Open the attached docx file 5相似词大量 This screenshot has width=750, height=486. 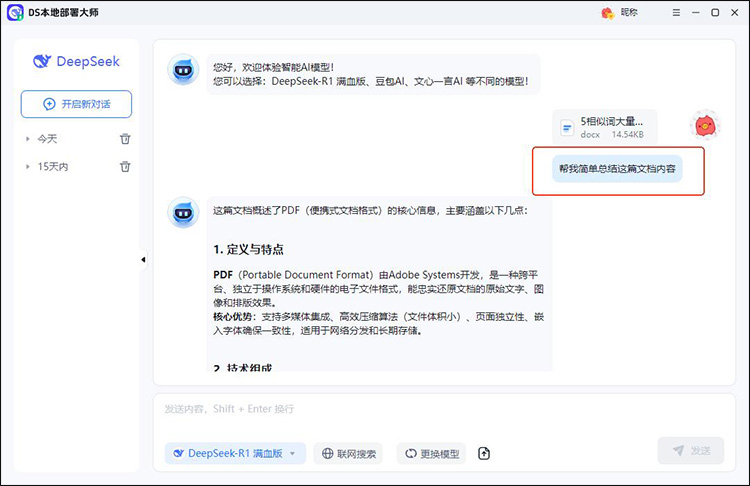[x=604, y=127]
